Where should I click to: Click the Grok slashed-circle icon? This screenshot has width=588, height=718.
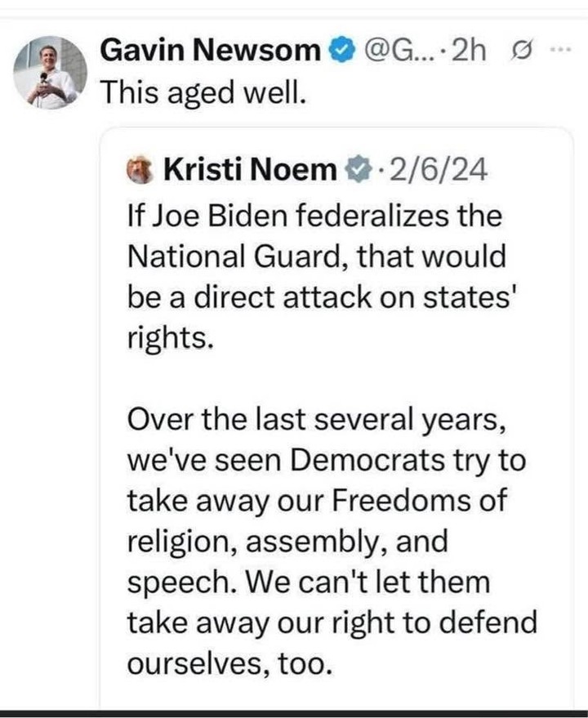point(522,50)
